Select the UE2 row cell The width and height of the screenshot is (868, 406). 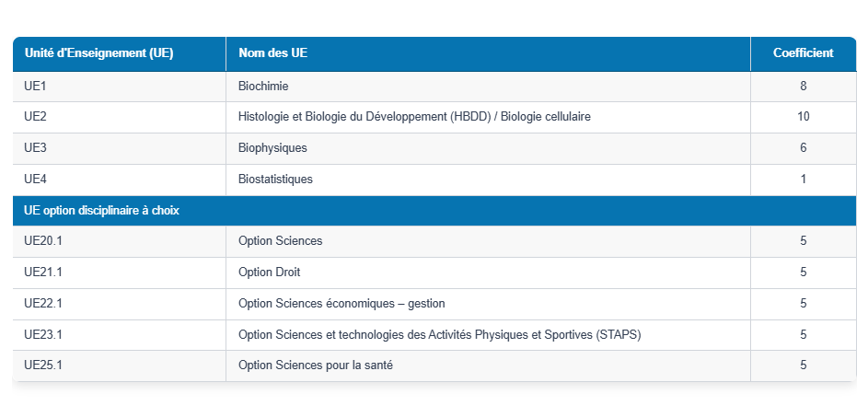click(x=36, y=117)
